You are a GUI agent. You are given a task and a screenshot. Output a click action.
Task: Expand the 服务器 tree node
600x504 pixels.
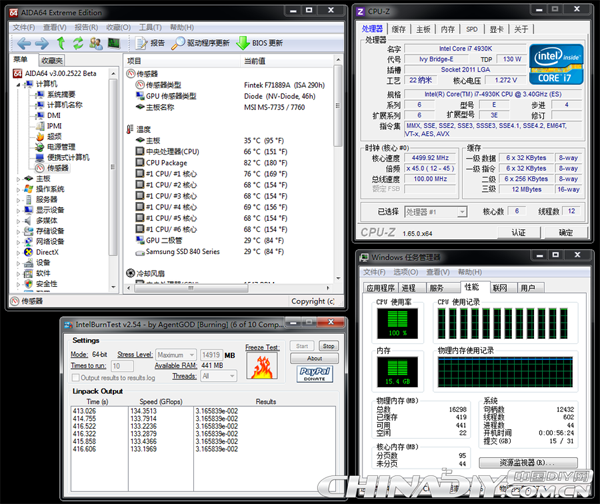point(18,200)
